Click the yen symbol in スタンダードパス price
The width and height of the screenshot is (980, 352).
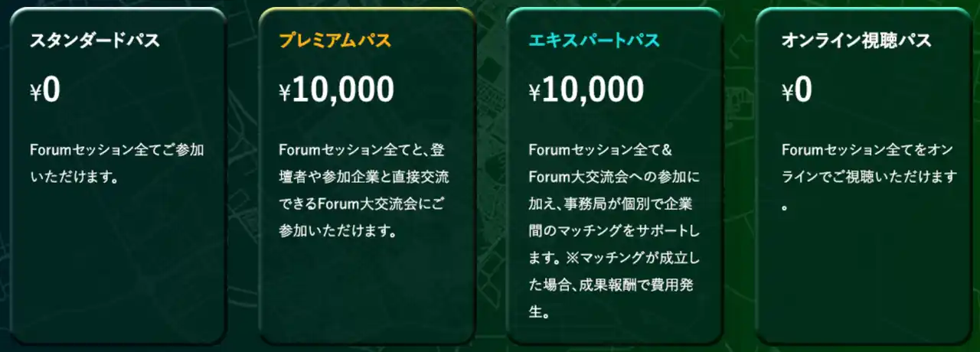(x=34, y=93)
